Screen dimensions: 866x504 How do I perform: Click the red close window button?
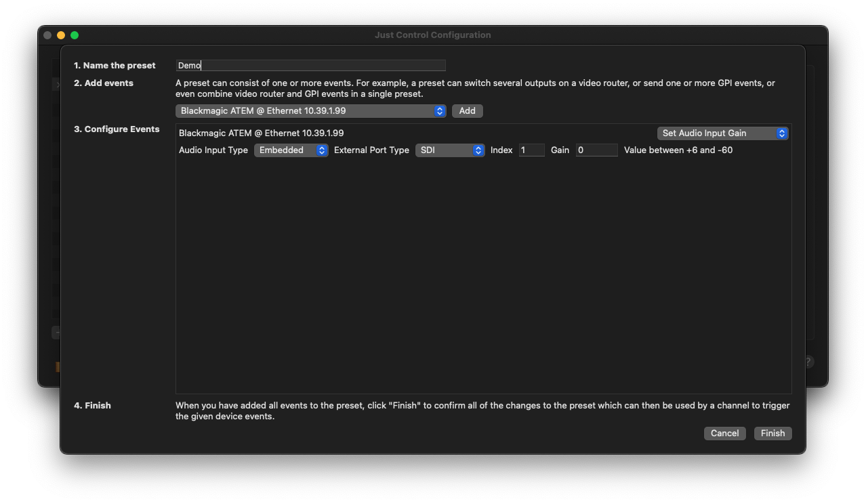[47, 35]
